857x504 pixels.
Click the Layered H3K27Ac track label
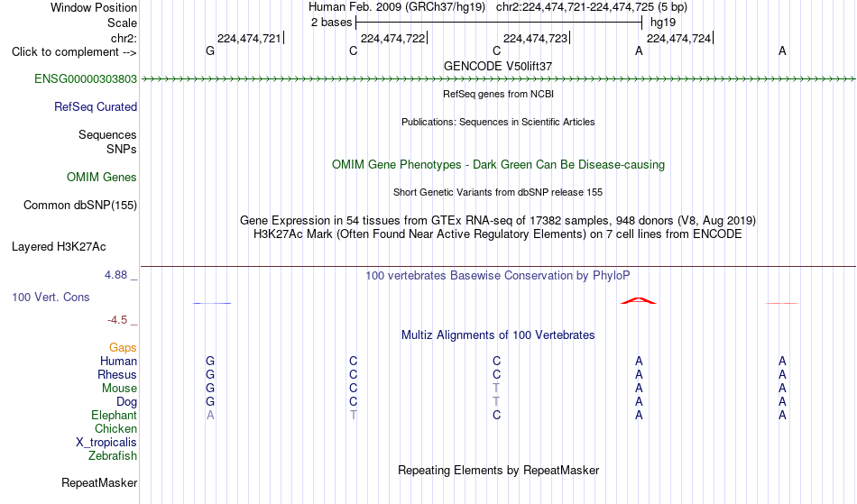click(59, 247)
